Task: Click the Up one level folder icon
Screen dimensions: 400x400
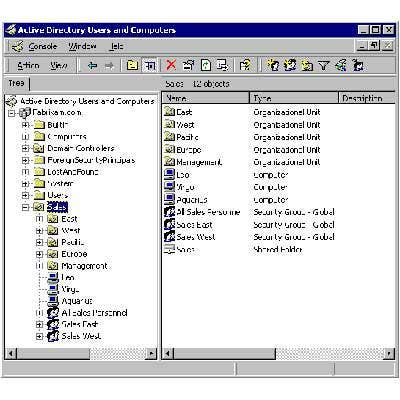Action: (x=132, y=65)
